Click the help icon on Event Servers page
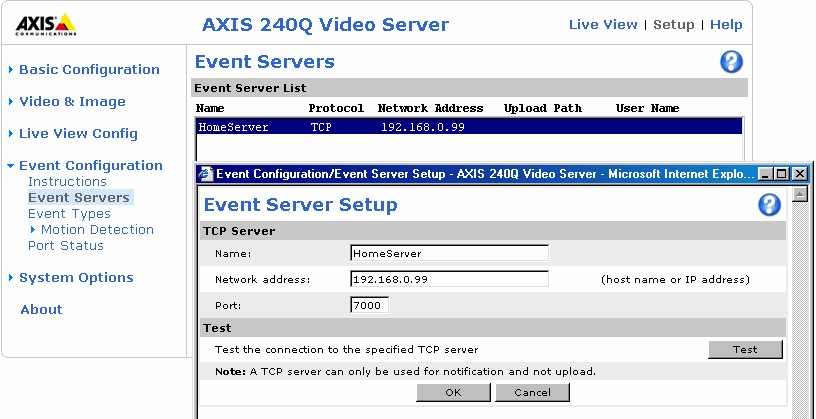Image resolution: width=816 pixels, height=419 pixels. point(731,62)
